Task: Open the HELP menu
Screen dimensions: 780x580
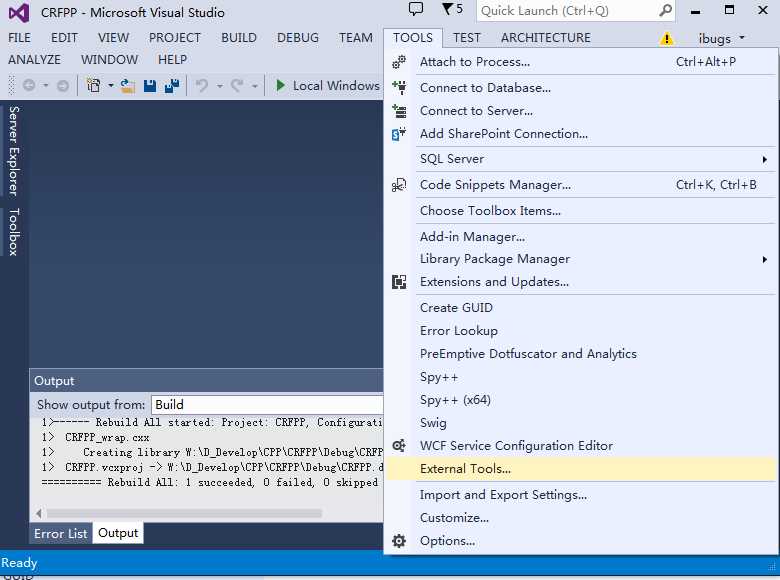Action: 172,60
